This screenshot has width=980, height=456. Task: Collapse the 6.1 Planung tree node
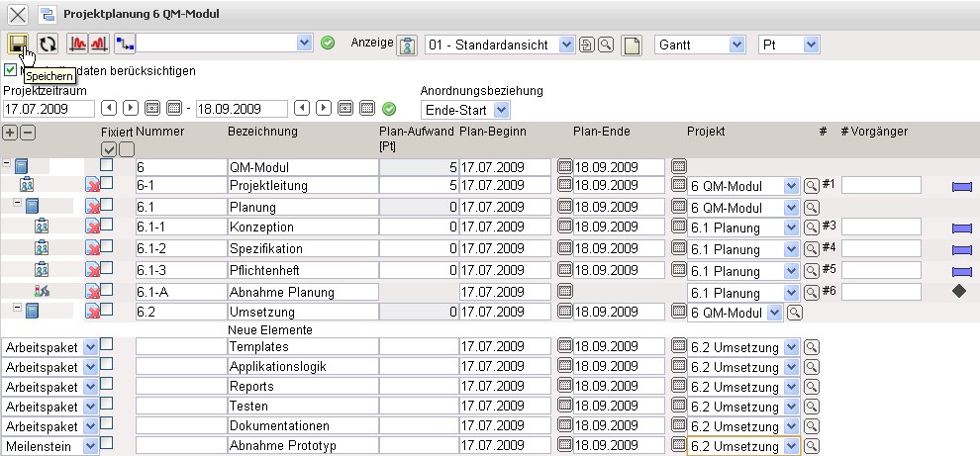(17, 205)
